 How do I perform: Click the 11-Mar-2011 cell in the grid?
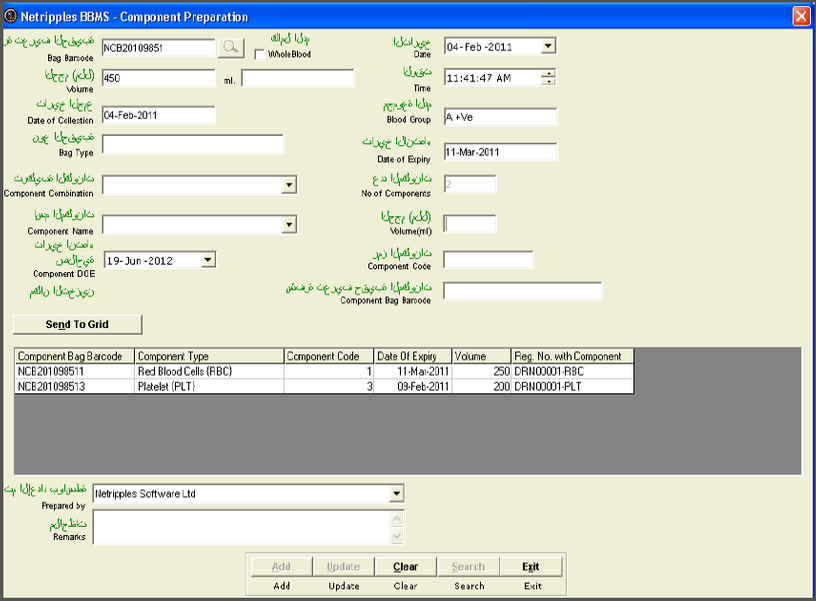[413, 372]
